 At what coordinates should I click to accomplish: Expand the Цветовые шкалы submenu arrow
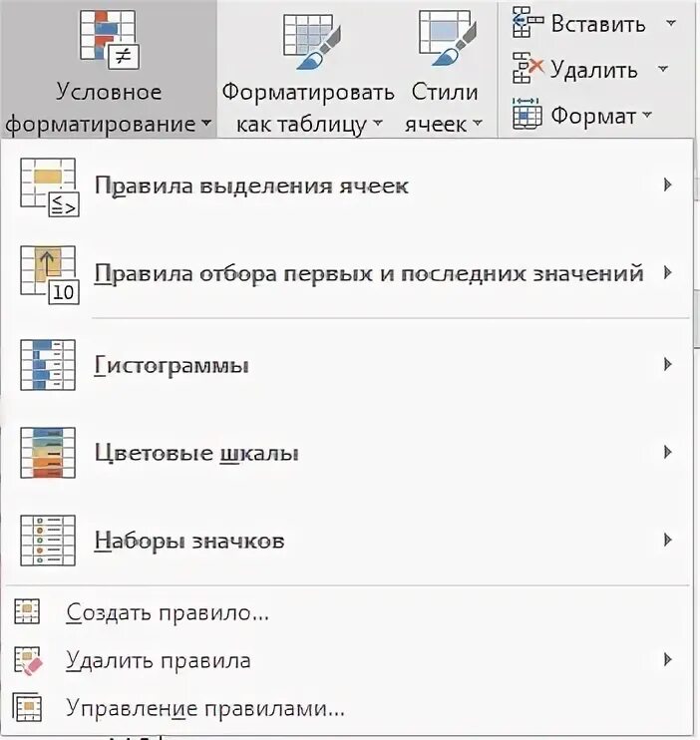click(x=667, y=453)
